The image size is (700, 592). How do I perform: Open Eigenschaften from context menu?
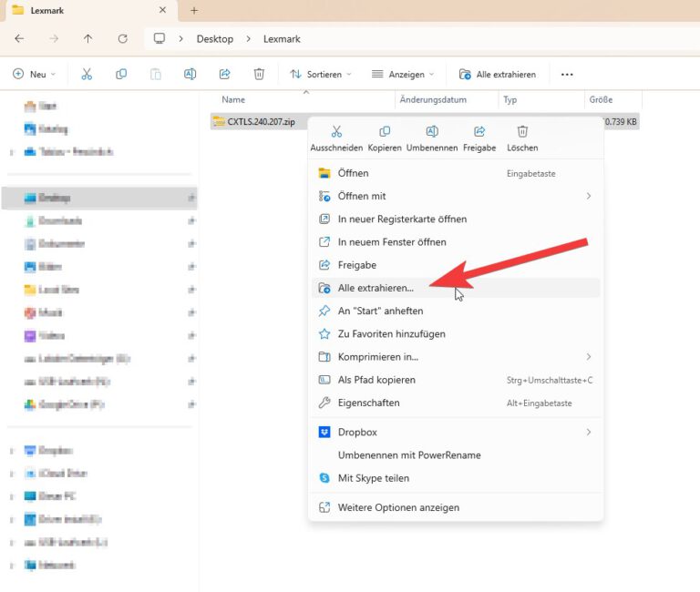point(456,403)
